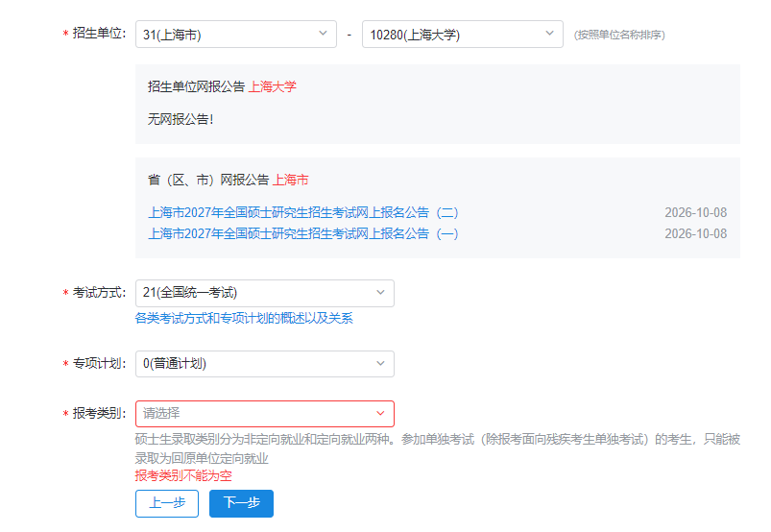Open the school dropdown 10280(上海大学)
The image size is (771, 532).
pyautogui.click(x=463, y=35)
